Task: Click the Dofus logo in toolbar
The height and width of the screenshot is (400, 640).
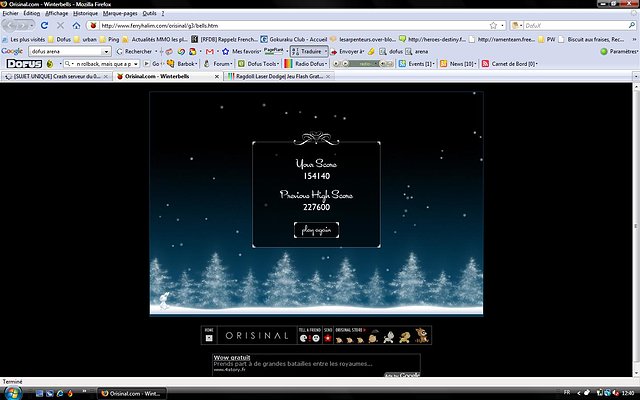Action: click(x=22, y=63)
